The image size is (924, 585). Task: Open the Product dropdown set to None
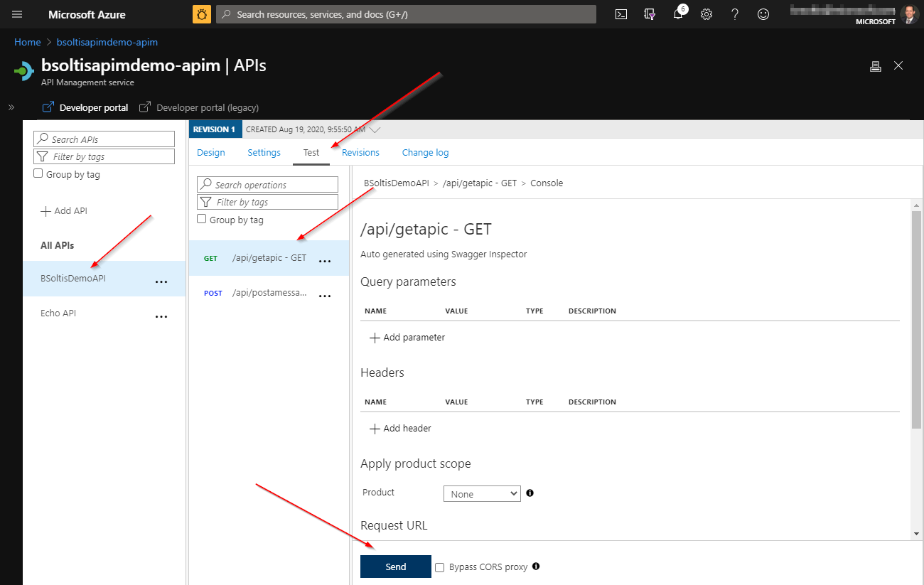tap(482, 493)
